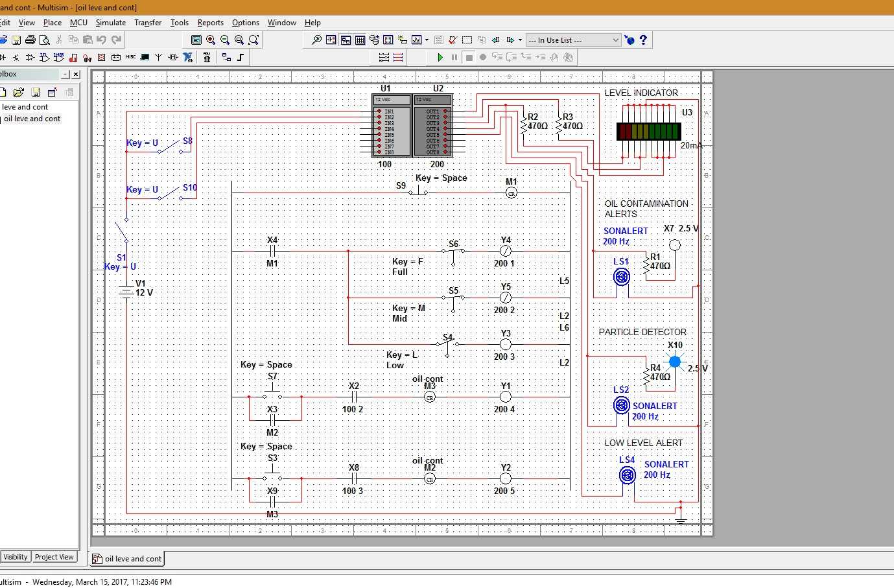Screen dimensions: 894x588
Task: Click the U3 level indicator bargraph
Action: (648, 132)
